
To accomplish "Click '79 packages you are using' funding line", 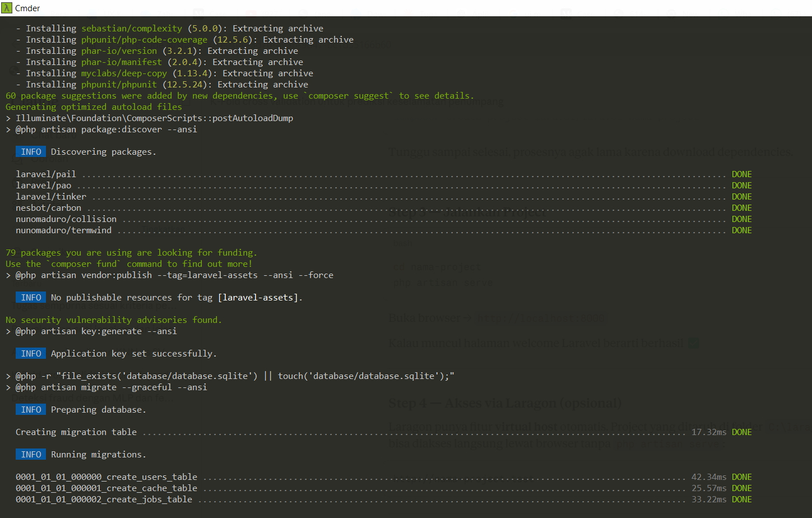I will [x=131, y=253].
